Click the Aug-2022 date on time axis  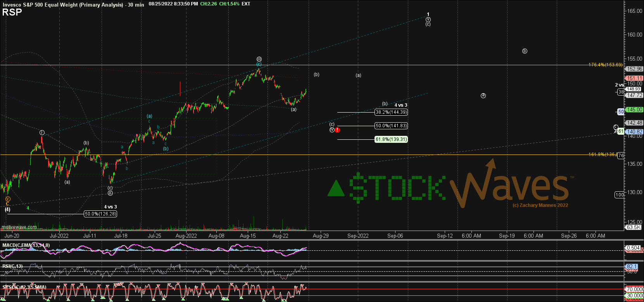pyautogui.click(x=186, y=236)
